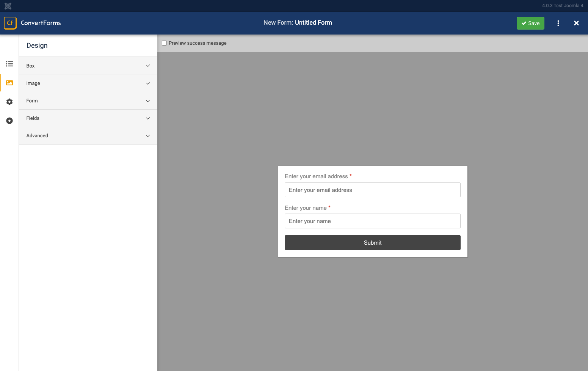Click the Design panel heading
The height and width of the screenshot is (371, 588).
(x=37, y=46)
